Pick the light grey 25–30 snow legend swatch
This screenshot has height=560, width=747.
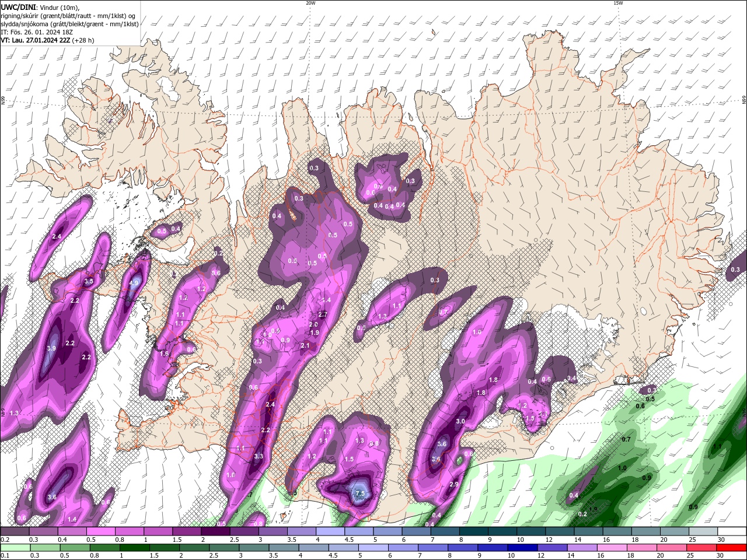click(x=703, y=531)
